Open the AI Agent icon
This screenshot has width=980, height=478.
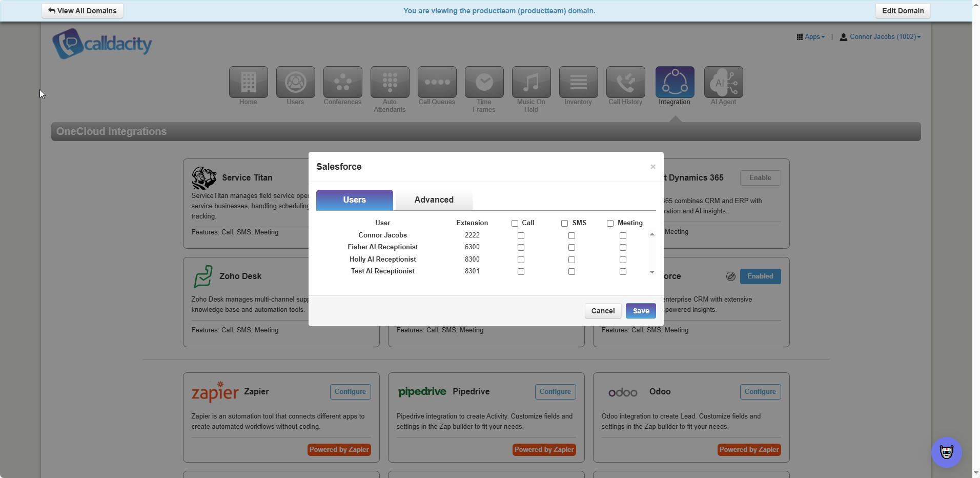click(x=723, y=82)
